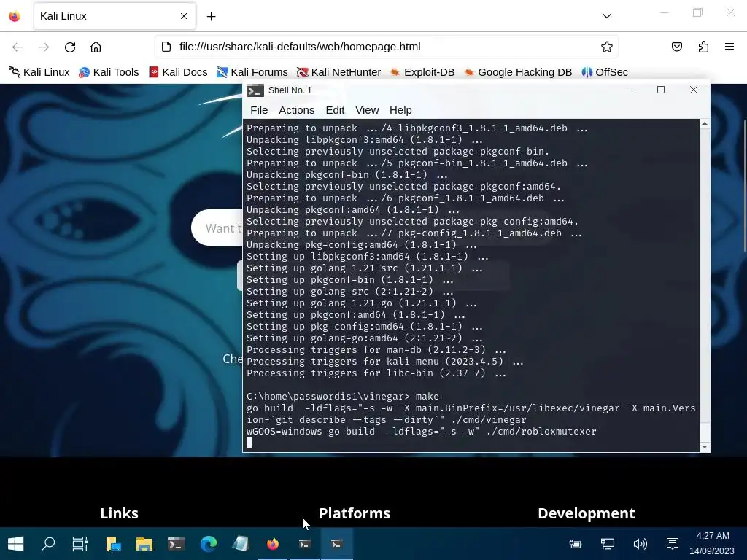Open the volume speaker tray icon

click(640, 544)
